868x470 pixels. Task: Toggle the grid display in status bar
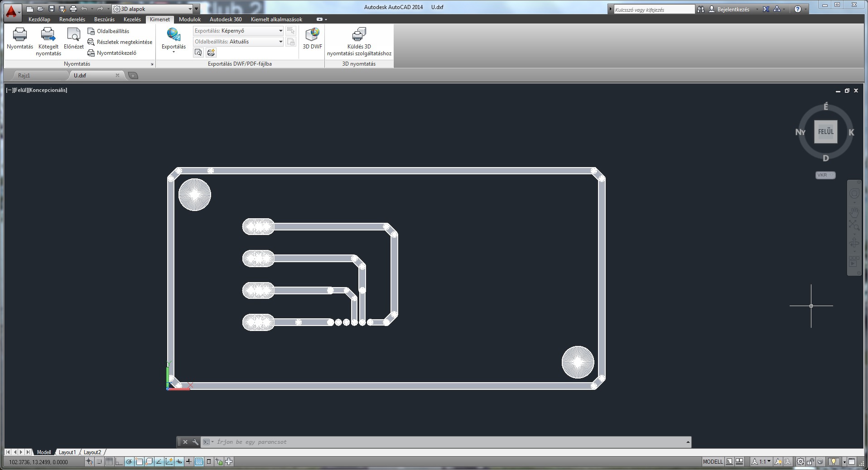(109, 462)
